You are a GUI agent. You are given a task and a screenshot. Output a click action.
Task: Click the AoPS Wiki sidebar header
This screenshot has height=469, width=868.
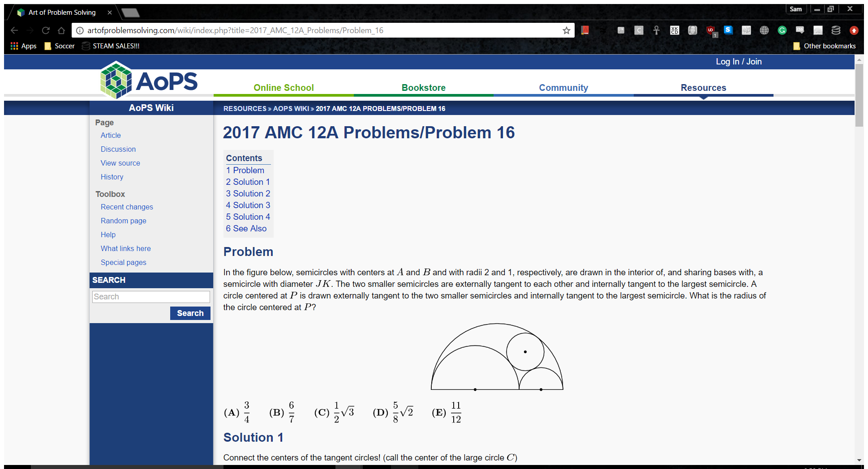point(151,108)
